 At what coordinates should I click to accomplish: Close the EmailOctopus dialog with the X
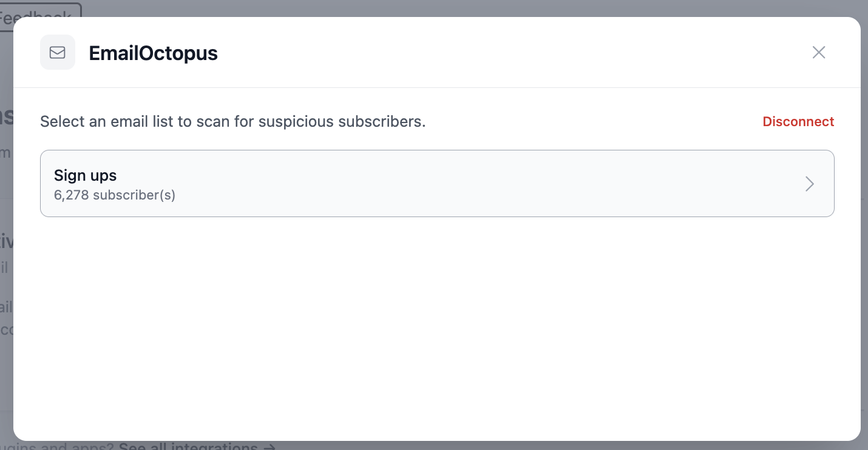(819, 52)
